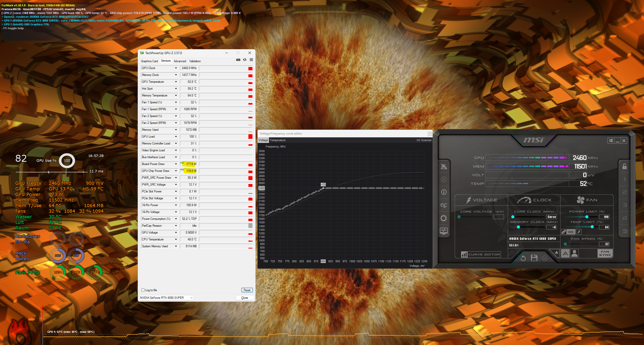Image resolution: width=644 pixels, height=345 pixels.
Task: Open Board Power Draw sensor dropdown
Action: tap(176, 164)
